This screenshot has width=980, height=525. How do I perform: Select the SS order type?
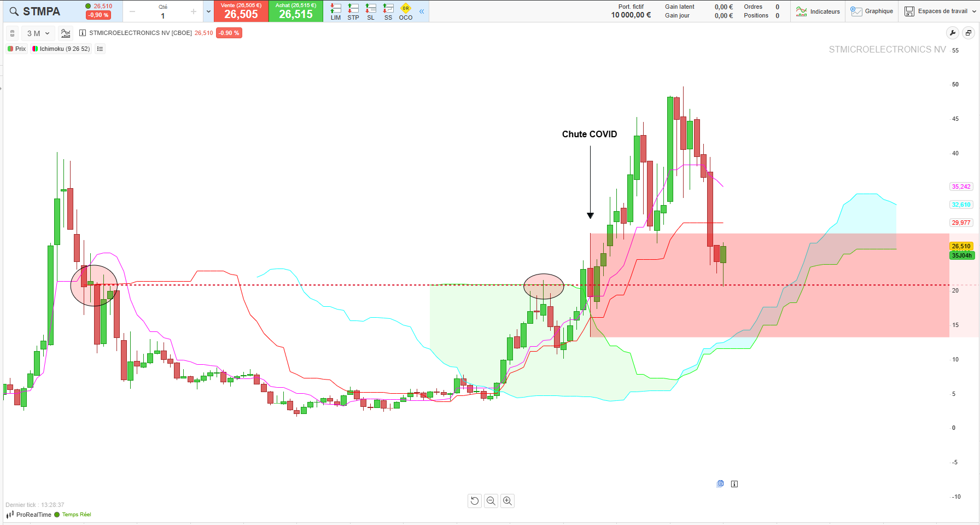click(388, 11)
